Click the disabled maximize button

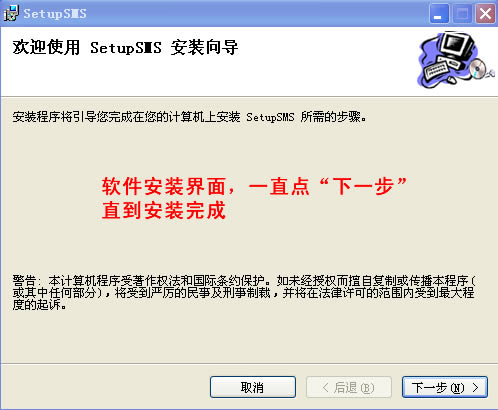(462, 14)
